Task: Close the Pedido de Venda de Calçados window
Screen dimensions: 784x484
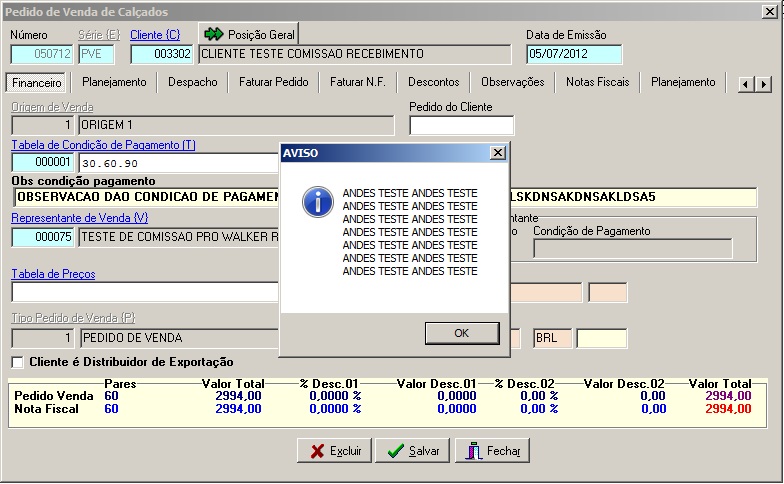Action: pos(770,12)
